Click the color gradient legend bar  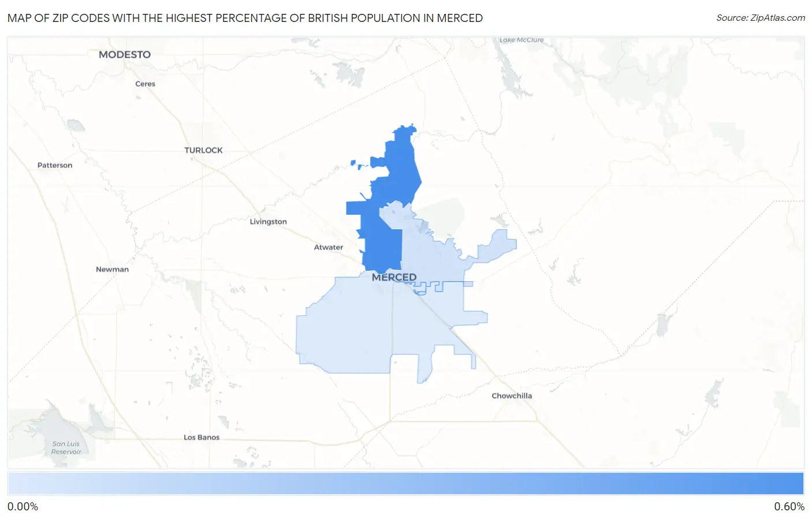tap(406, 484)
